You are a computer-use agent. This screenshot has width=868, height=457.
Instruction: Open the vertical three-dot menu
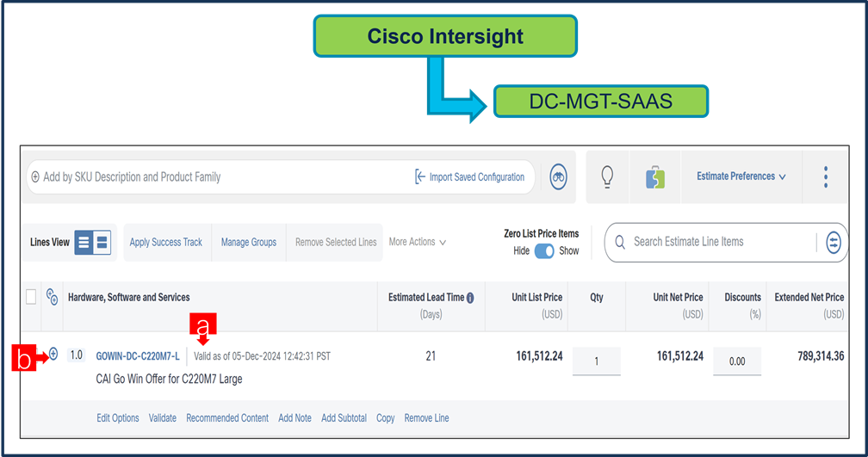pyautogui.click(x=825, y=177)
